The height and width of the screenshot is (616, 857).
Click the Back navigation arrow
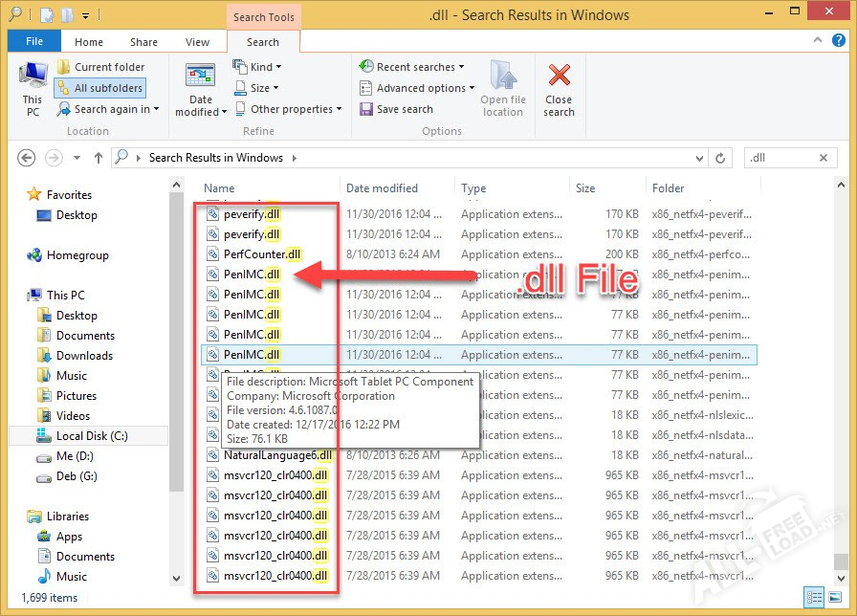click(27, 158)
